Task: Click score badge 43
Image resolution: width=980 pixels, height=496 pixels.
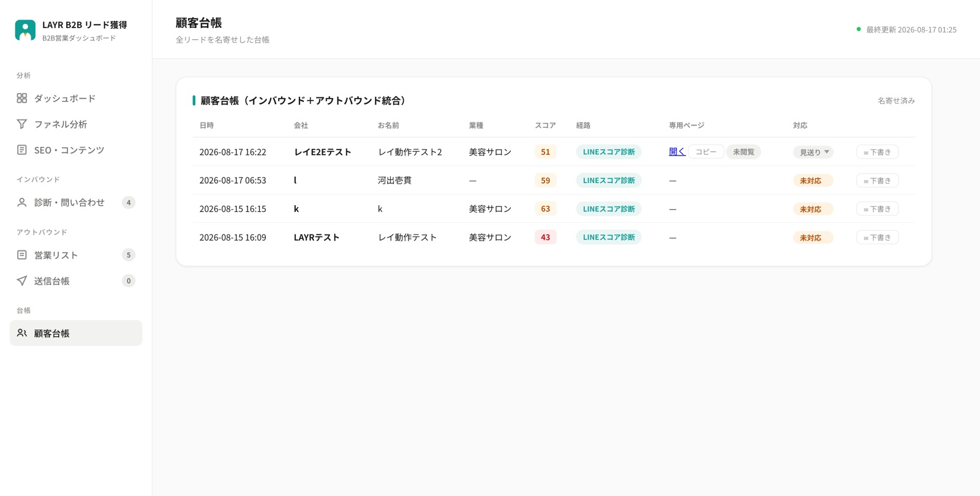Action: pos(545,237)
